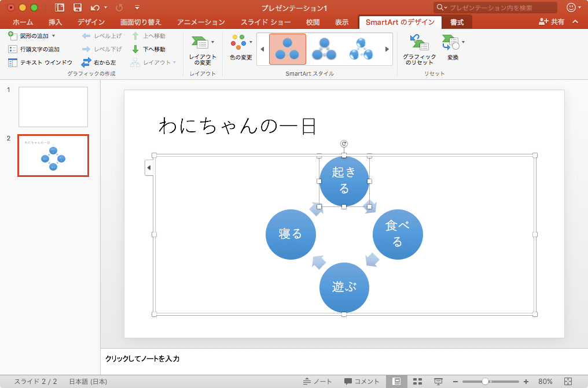
Task: Collapse the ribbon with the chevron
Action: coord(575,22)
